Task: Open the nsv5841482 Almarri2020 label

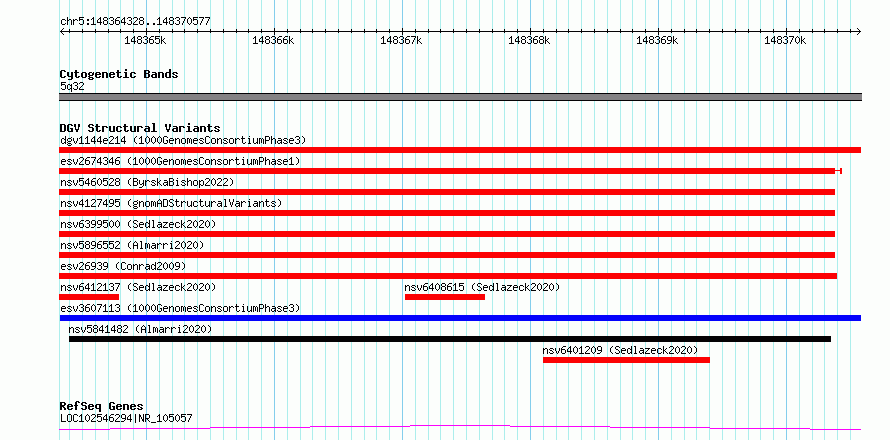Action: [x=140, y=329]
